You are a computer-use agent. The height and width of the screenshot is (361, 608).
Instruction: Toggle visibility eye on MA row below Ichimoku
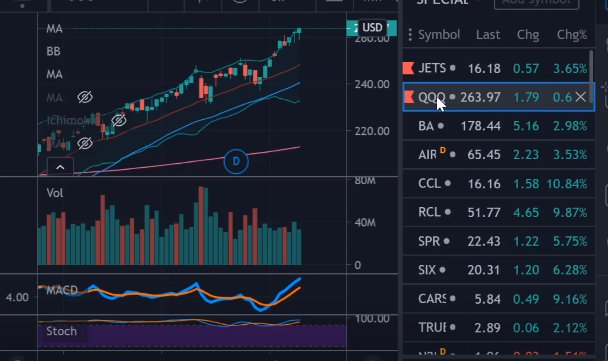[x=85, y=143]
